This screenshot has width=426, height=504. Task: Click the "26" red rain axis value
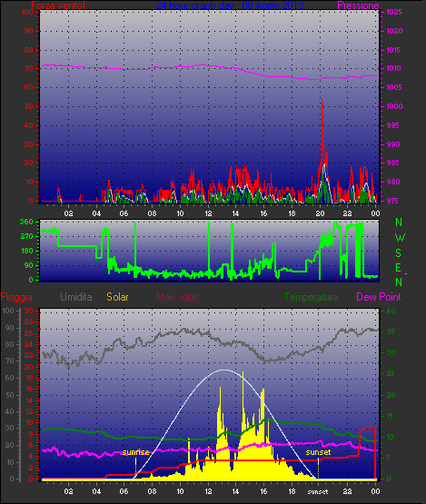tap(29, 333)
